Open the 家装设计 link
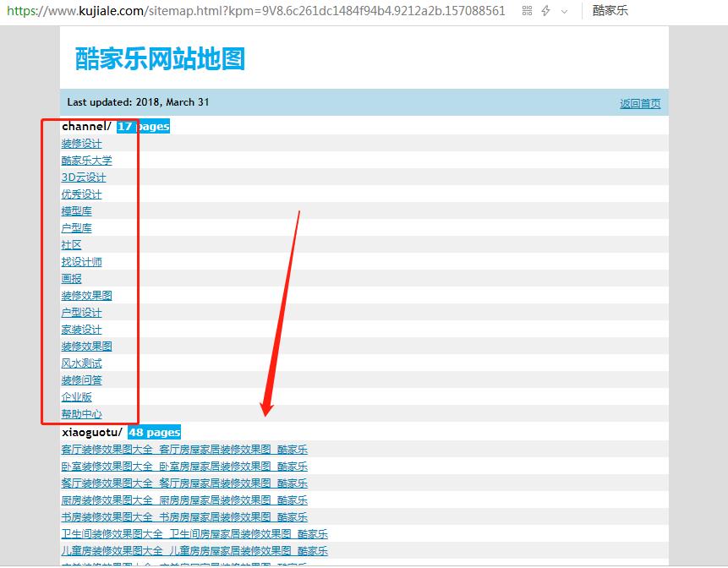Screen dimensions: 728x568 82,330
